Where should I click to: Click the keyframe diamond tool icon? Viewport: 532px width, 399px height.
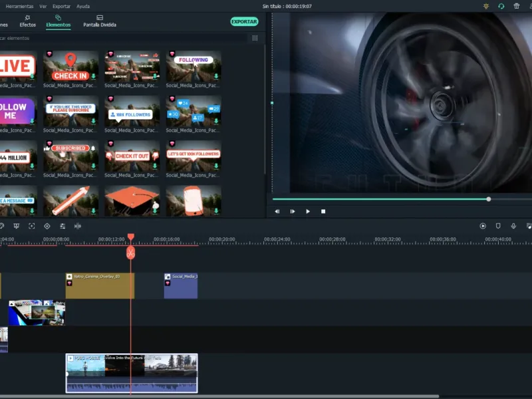point(47,226)
